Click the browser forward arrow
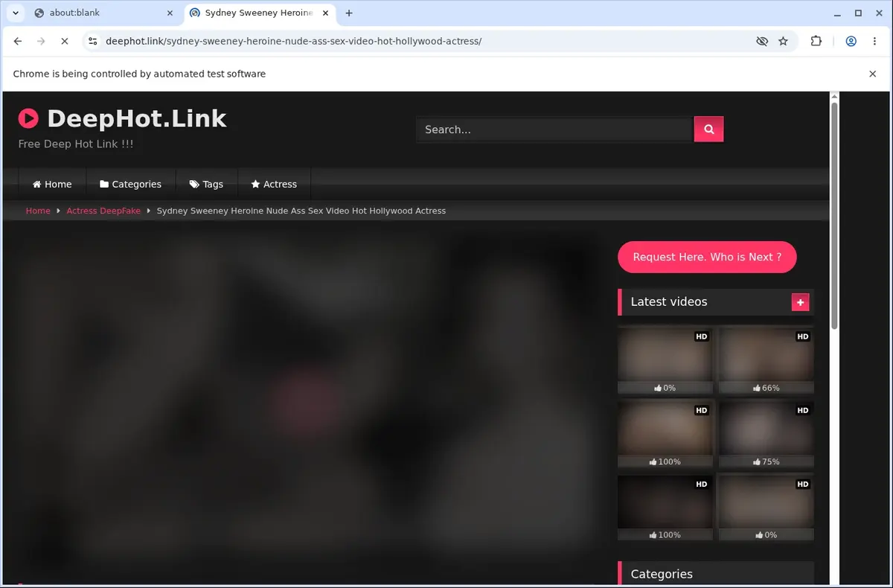The image size is (893, 588). (41, 41)
